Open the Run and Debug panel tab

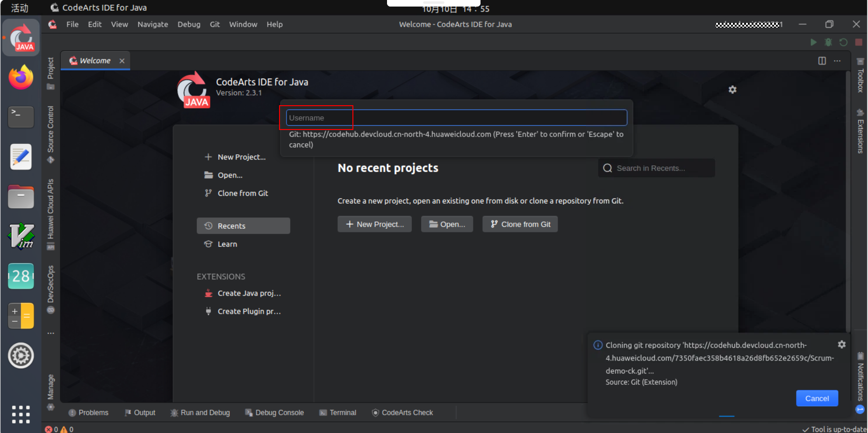pyautogui.click(x=200, y=412)
